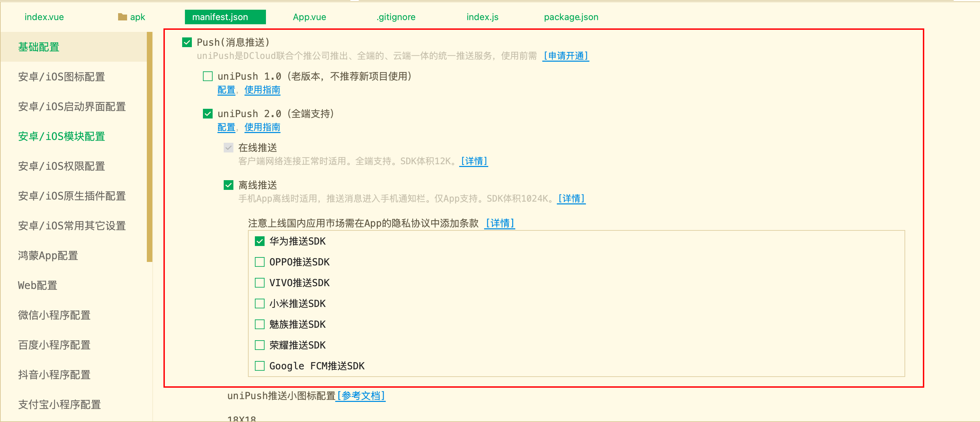Toggle the uniPush 2.0 checkbox

[x=208, y=113]
